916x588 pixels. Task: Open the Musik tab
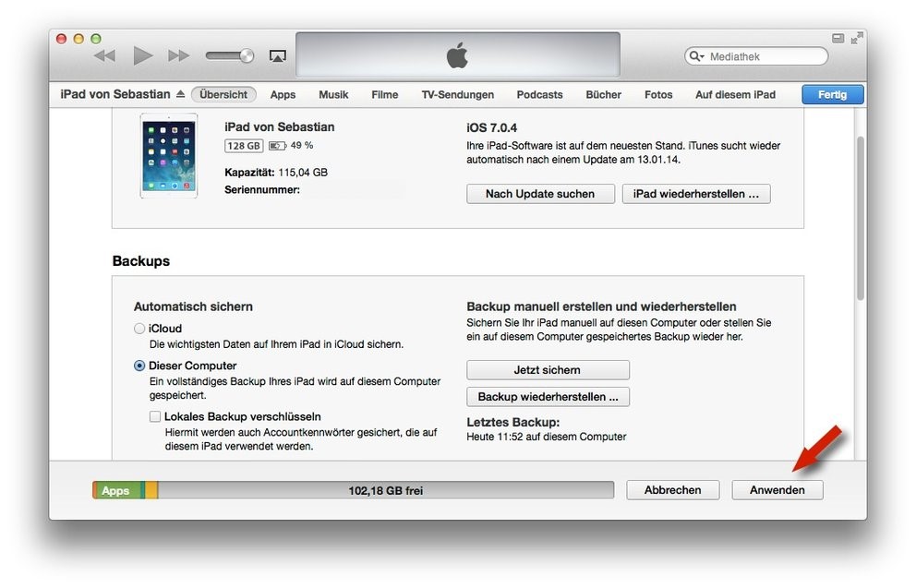tap(333, 94)
